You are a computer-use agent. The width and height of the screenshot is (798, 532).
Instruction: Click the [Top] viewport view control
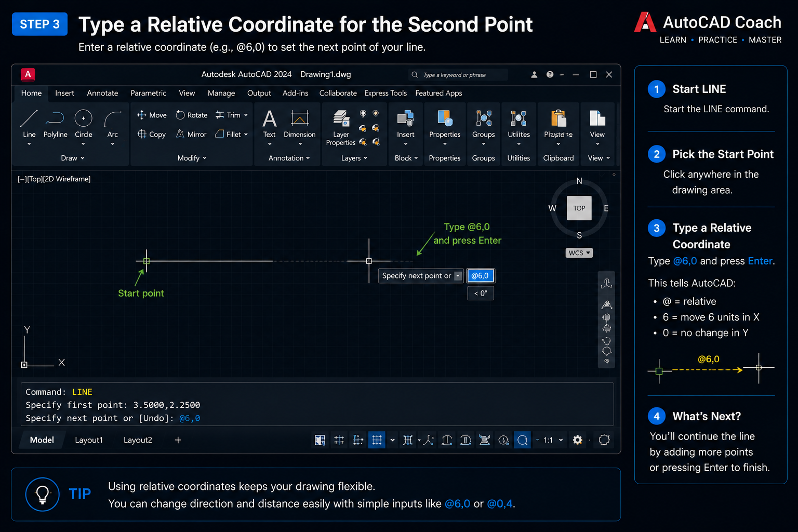34,179
